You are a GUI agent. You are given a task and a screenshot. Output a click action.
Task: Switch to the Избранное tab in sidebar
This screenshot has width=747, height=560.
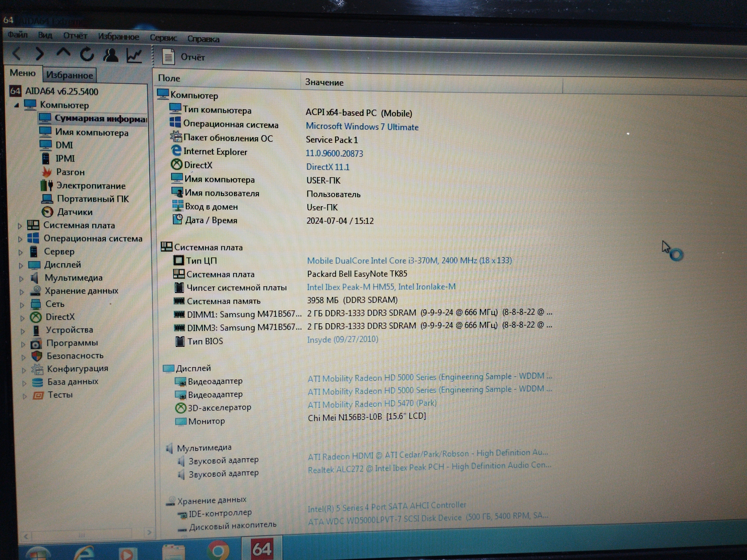coord(69,75)
